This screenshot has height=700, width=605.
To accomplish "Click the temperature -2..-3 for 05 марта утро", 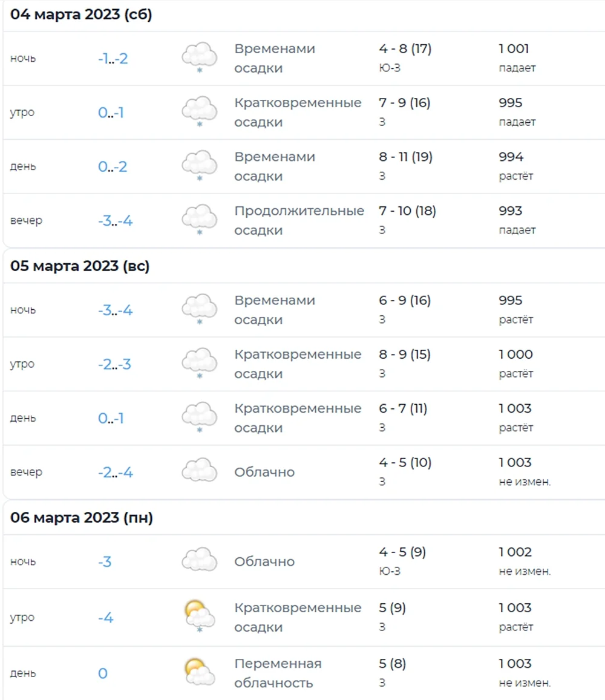I will (114, 365).
